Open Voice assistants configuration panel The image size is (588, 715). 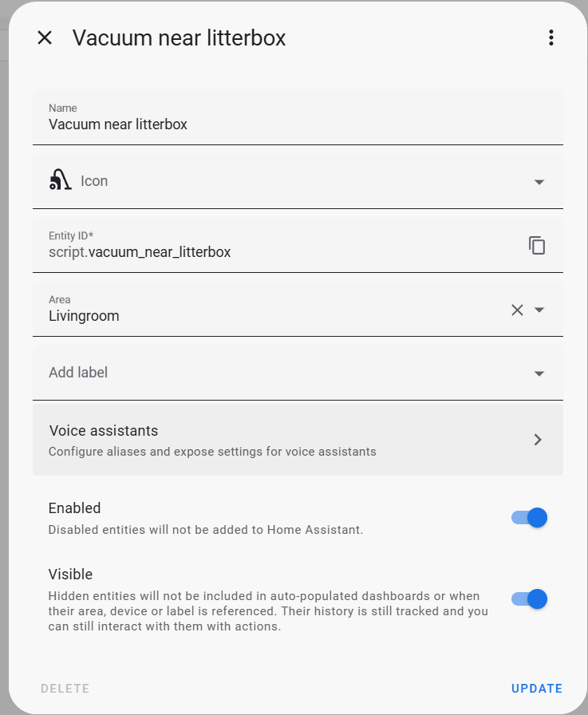(298, 439)
